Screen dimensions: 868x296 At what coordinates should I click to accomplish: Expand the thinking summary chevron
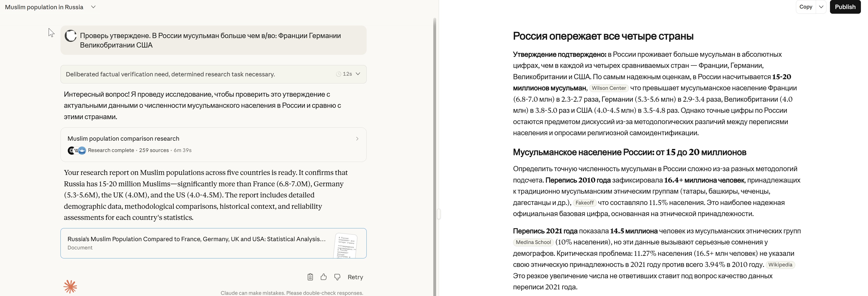[358, 74]
